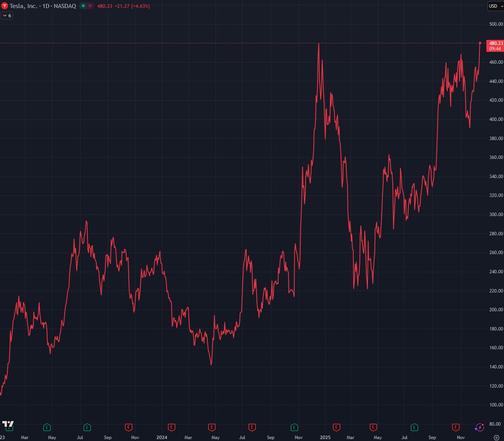
Task: Click the 500.00 price axis label
Action: [x=496, y=24]
